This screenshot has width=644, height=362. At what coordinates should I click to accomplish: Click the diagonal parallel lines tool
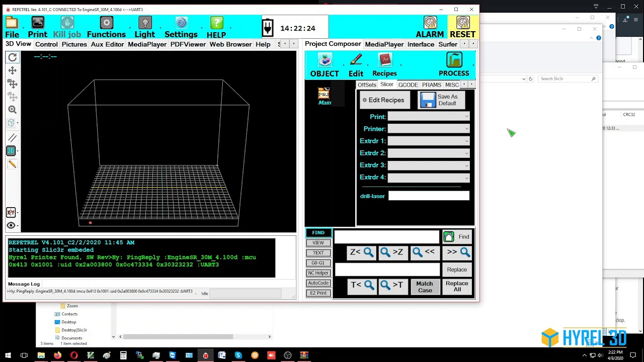pos(13,138)
